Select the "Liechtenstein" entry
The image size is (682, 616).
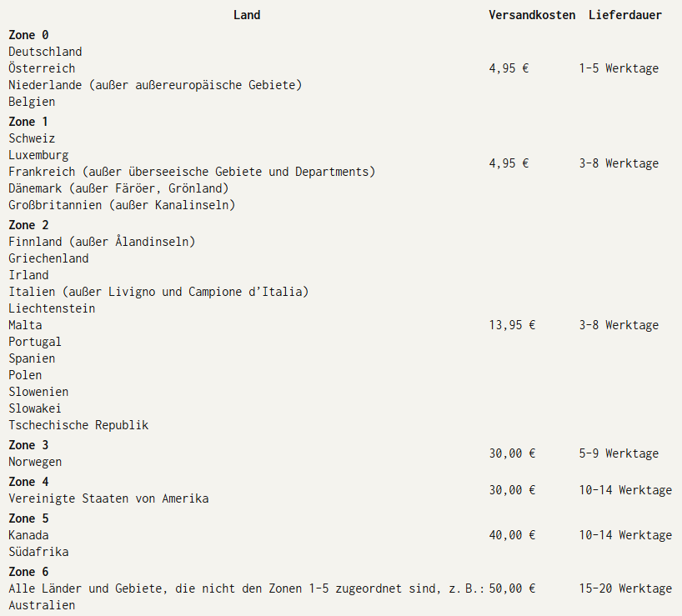(x=52, y=308)
